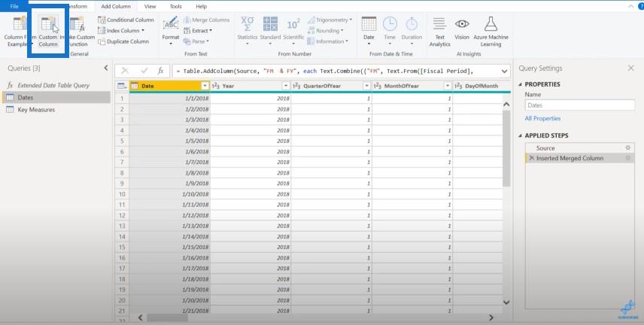Open the Statistics menu
Viewport: 644px width, 325px height.
248,32
